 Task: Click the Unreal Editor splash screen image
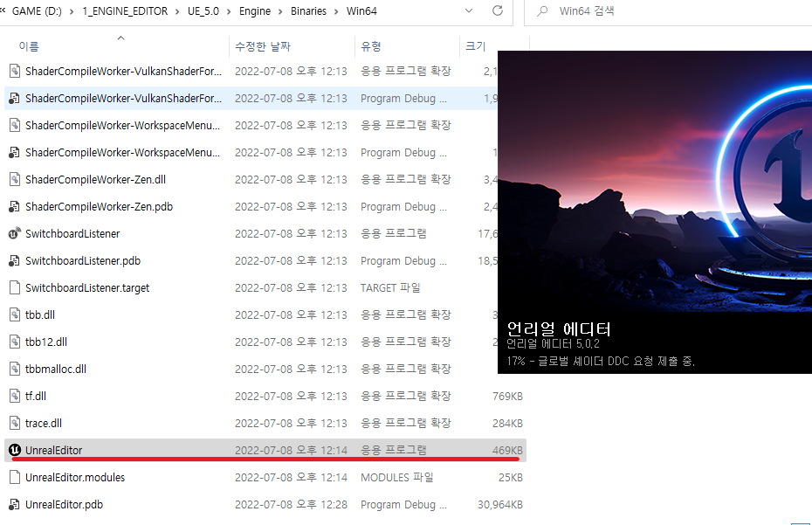point(655,182)
